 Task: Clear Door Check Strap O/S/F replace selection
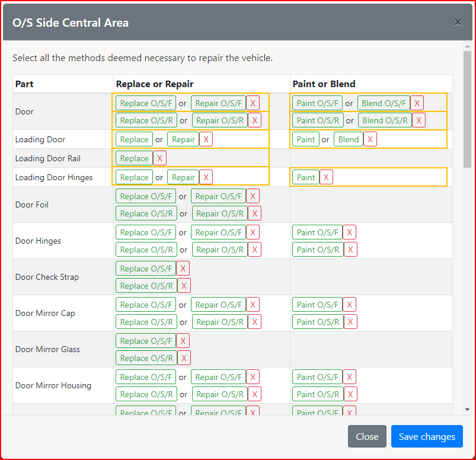coord(183,269)
